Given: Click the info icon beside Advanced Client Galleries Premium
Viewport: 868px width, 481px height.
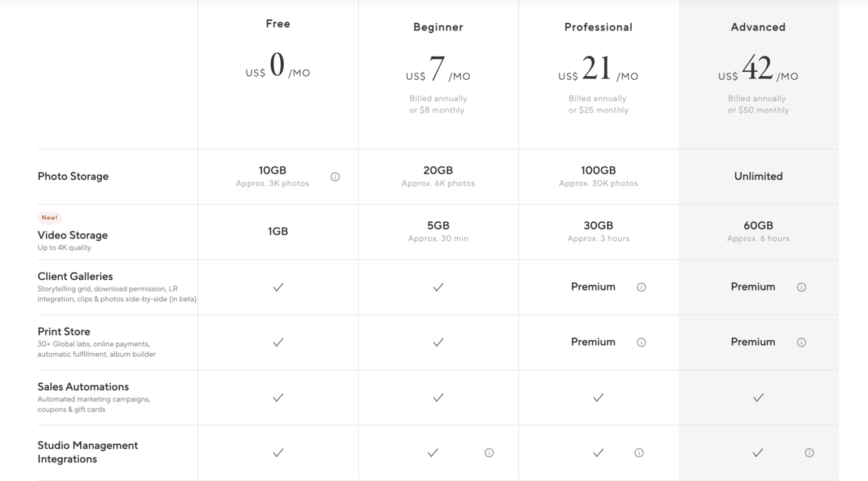Looking at the screenshot, I should point(801,287).
